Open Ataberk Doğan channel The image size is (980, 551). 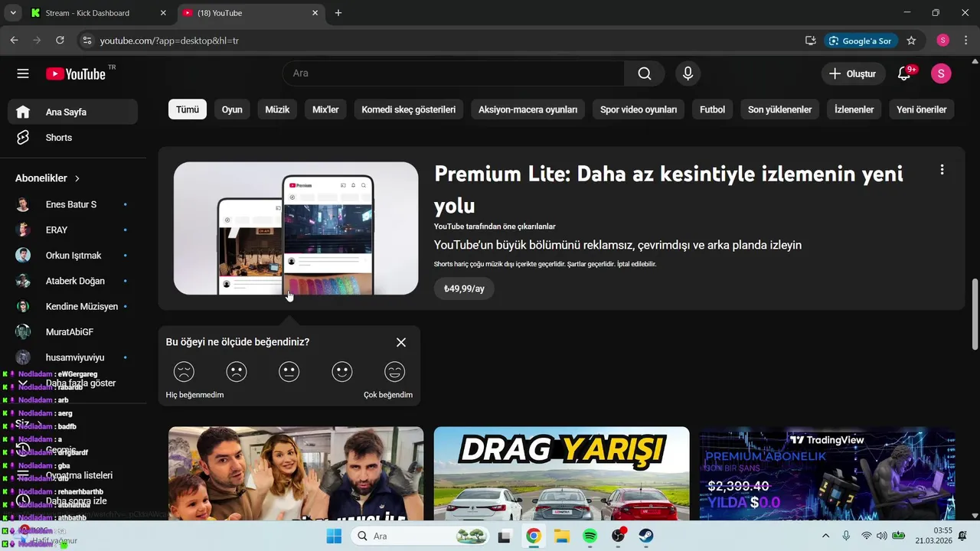[73, 281]
